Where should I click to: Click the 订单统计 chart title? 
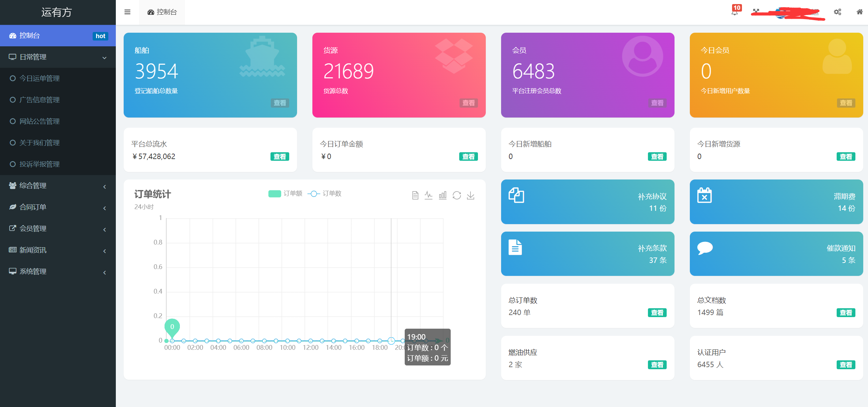153,194
